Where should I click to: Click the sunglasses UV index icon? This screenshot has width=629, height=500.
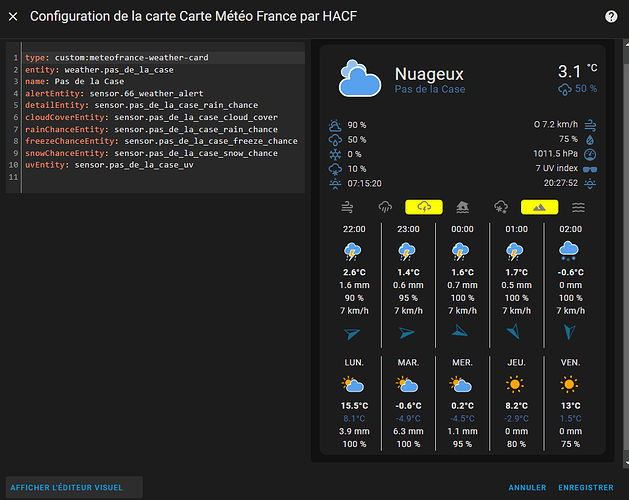point(590,169)
